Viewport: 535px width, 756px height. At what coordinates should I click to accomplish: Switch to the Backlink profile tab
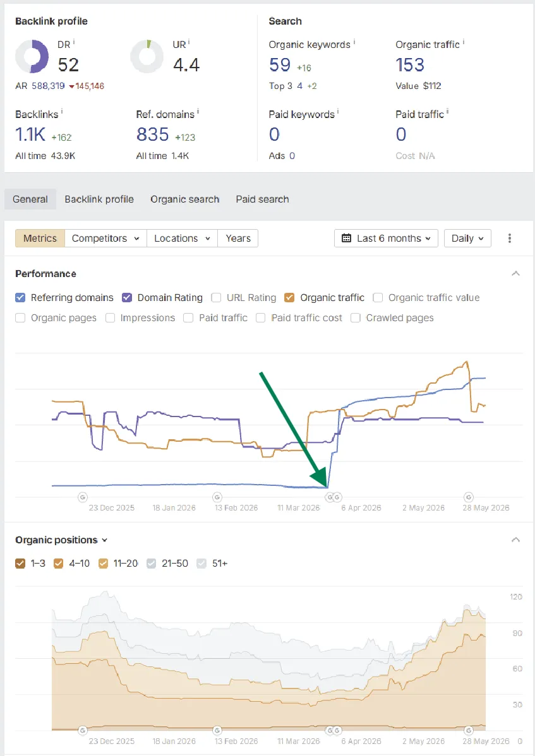point(99,199)
